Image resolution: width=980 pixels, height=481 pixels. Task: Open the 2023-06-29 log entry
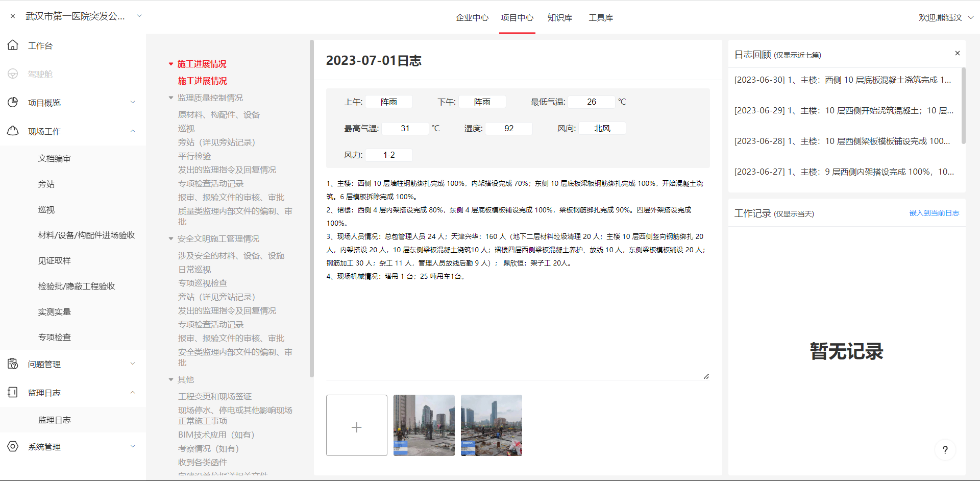click(x=844, y=110)
